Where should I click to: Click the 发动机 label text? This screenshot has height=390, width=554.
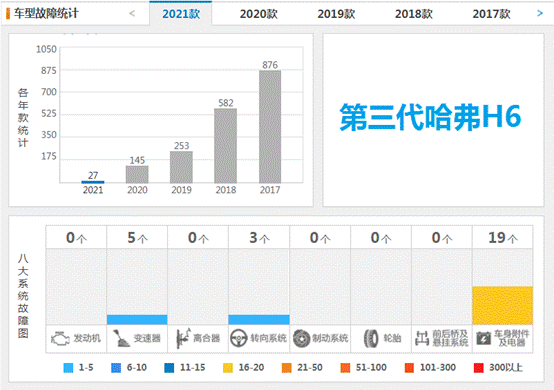tap(87, 338)
